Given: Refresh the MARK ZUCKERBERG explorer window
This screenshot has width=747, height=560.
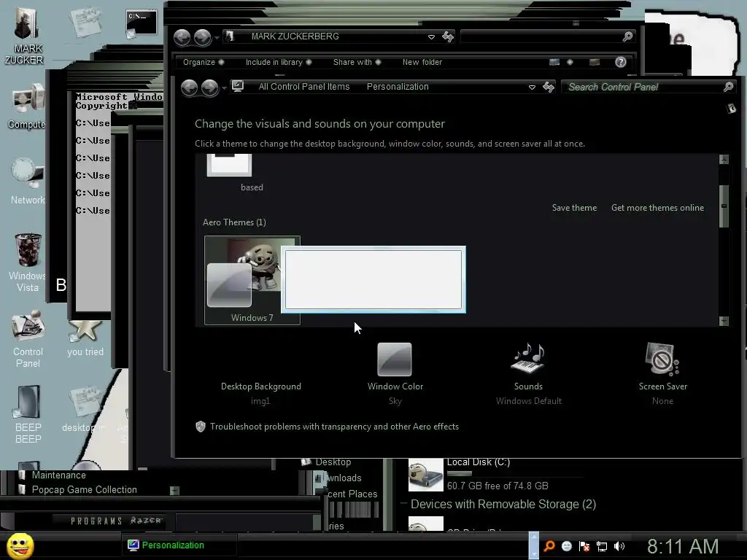Looking at the screenshot, I should (x=448, y=36).
